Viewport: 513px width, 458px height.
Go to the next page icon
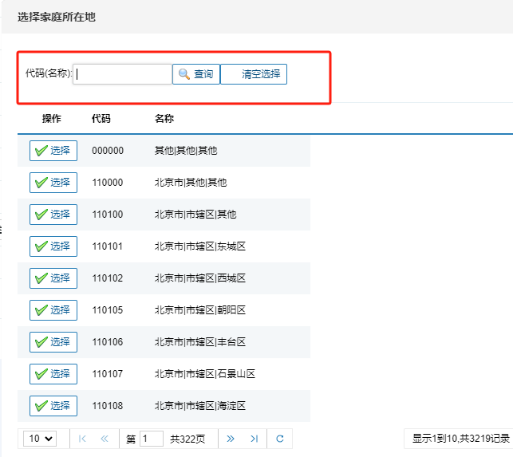pyautogui.click(x=230, y=438)
